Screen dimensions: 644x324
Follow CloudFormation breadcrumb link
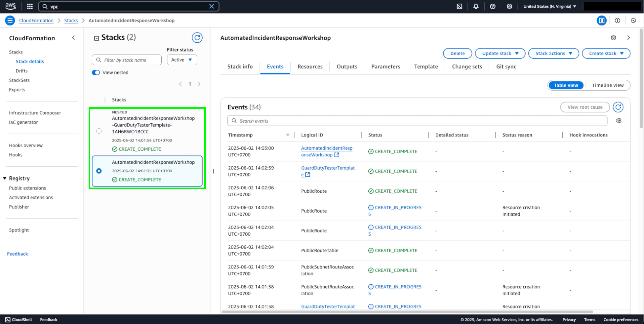click(36, 21)
